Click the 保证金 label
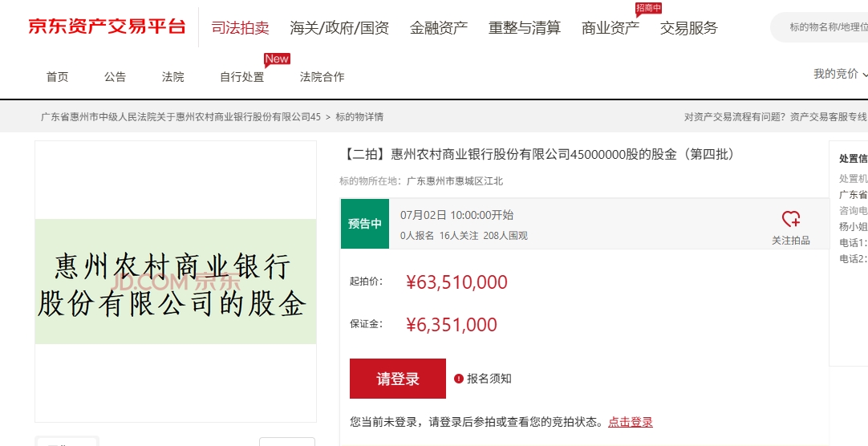This screenshot has width=868, height=446. [366, 324]
